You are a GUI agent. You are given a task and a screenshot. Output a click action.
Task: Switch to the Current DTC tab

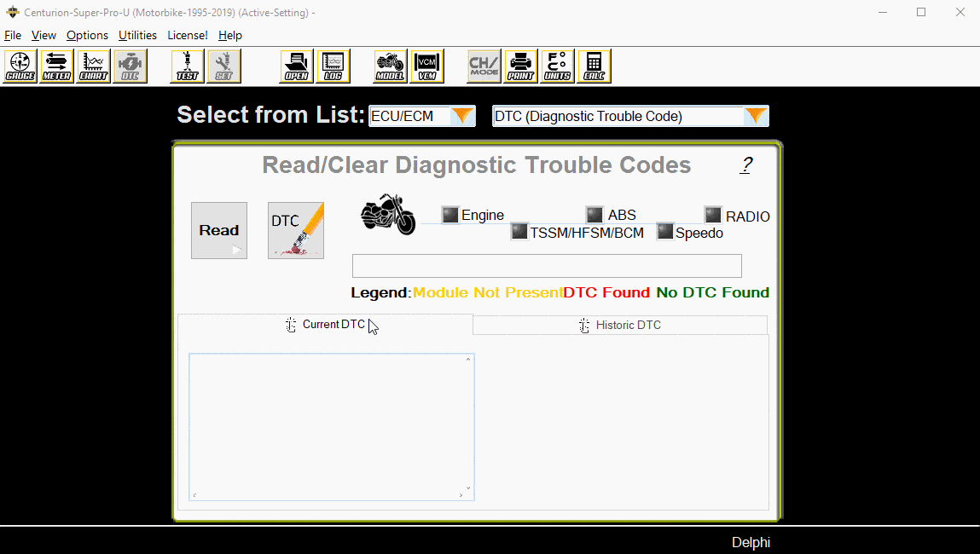[x=325, y=325]
